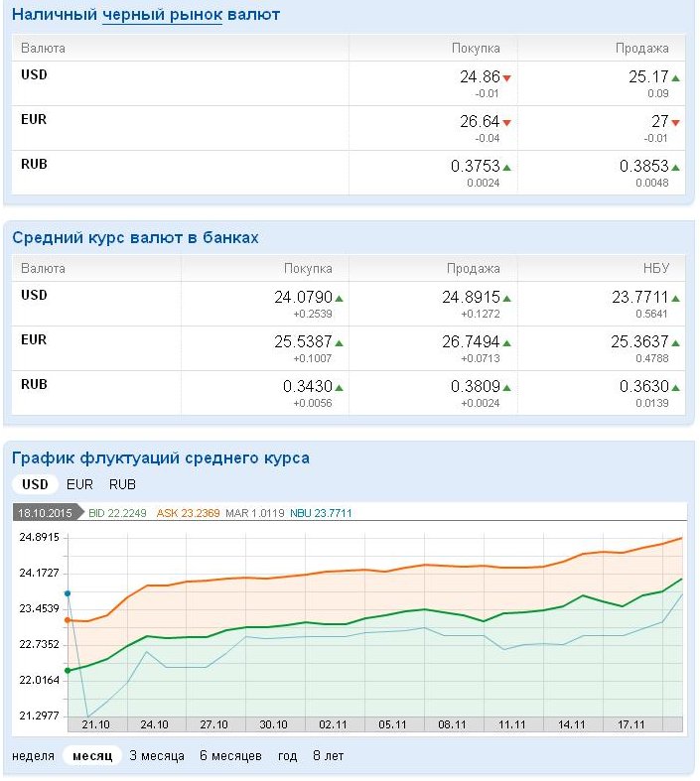Show the '6 месяцев' chart range
The image size is (700, 781).
(230, 755)
